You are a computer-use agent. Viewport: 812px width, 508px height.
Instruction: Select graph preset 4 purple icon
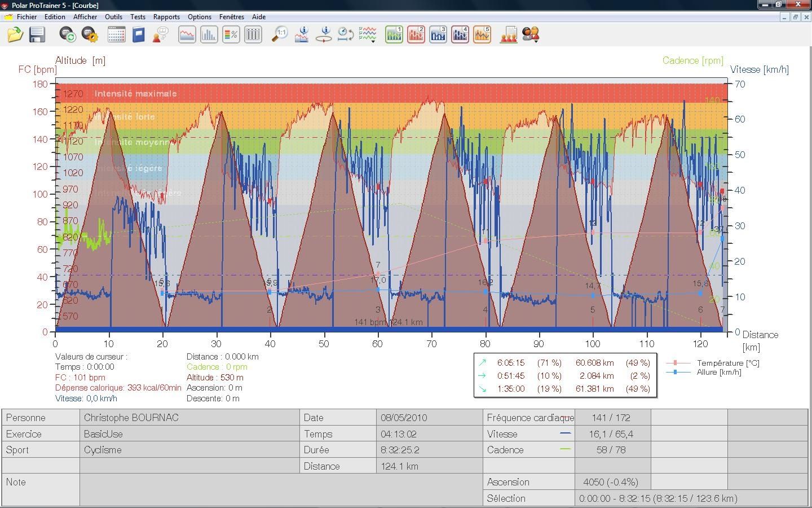tap(460, 34)
